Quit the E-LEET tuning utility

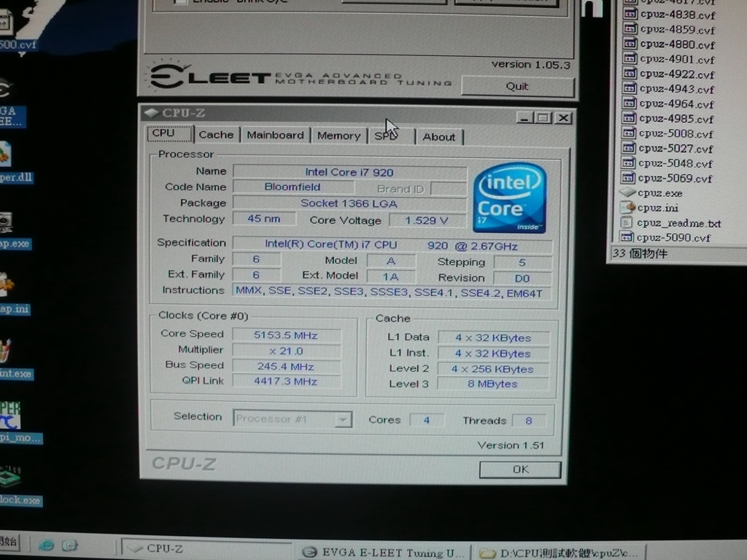pos(517,86)
